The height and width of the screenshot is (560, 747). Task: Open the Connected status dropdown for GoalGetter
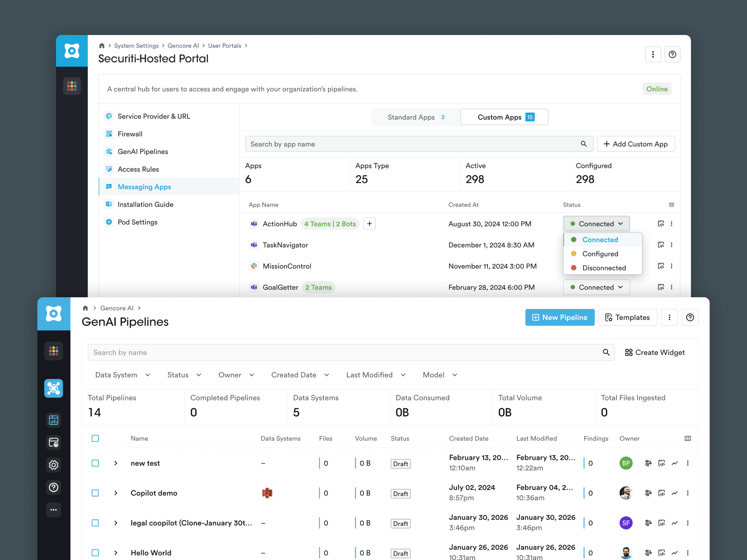(x=596, y=287)
